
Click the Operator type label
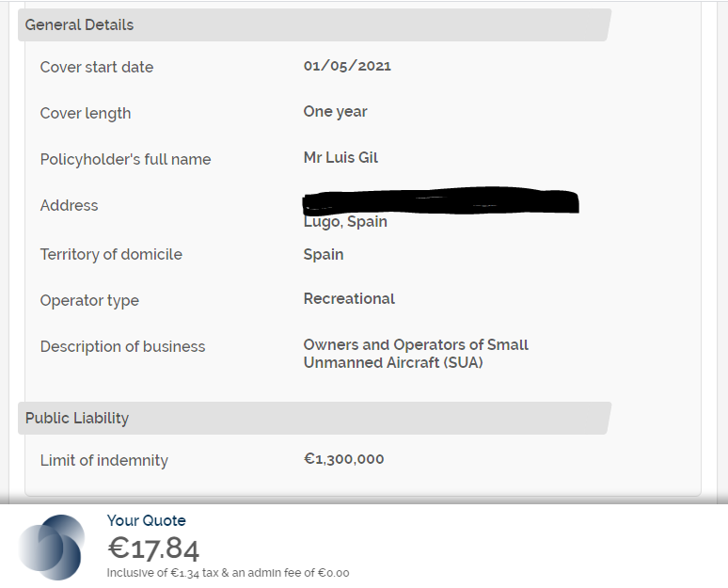(89, 301)
